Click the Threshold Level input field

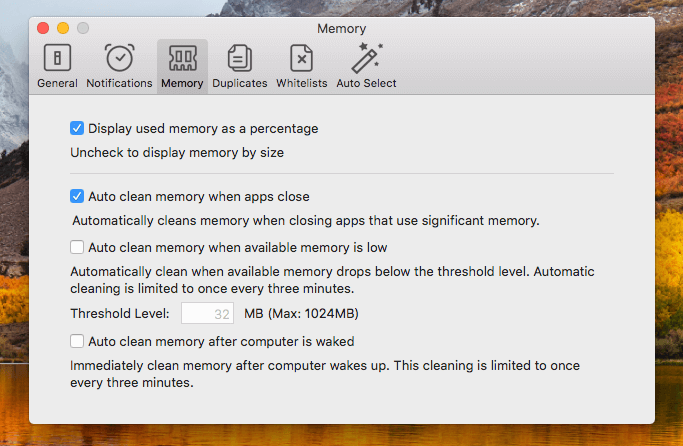coord(207,313)
